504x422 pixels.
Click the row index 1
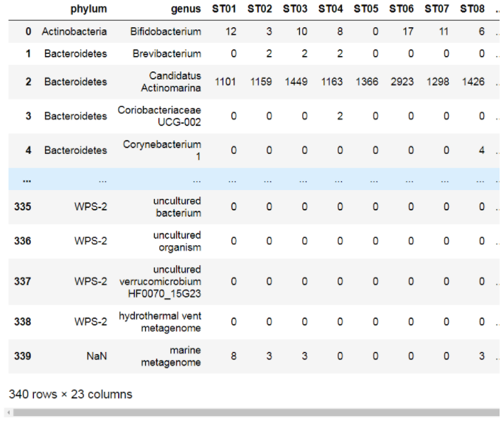pos(28,54)
